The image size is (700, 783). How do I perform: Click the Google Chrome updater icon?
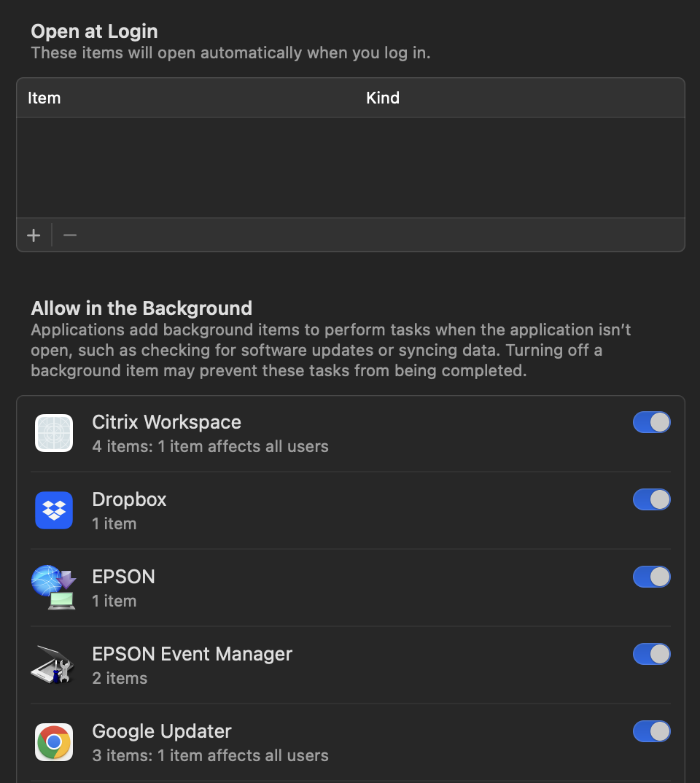coord(54,742)
